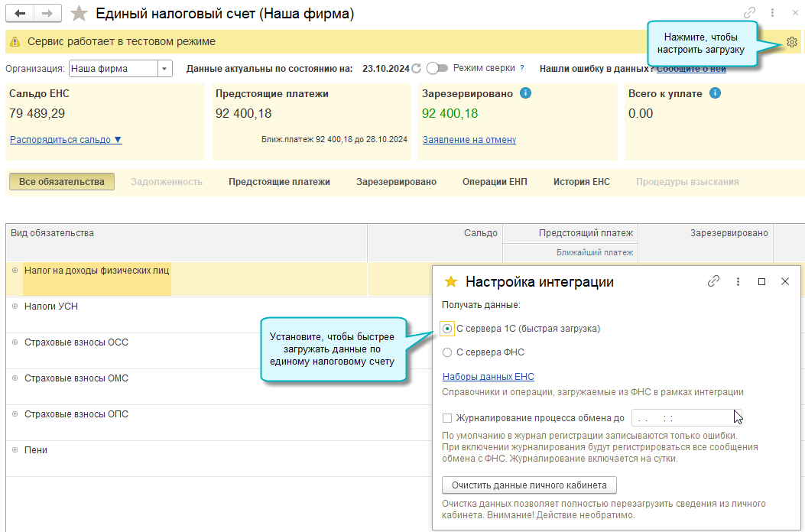Warning icon in test mode banner

(x=15, y=41)
